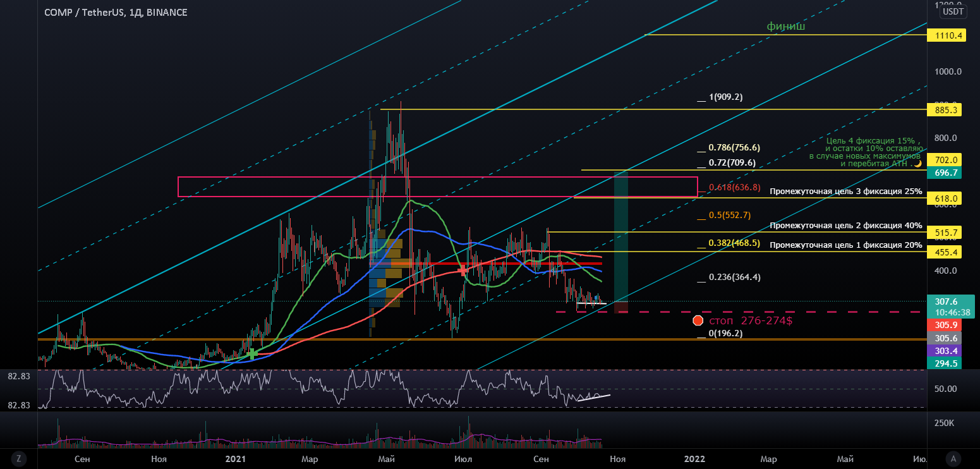
Task: Select the red stop octagon marker
Action: pyautogui.click(x=698, y=321)
